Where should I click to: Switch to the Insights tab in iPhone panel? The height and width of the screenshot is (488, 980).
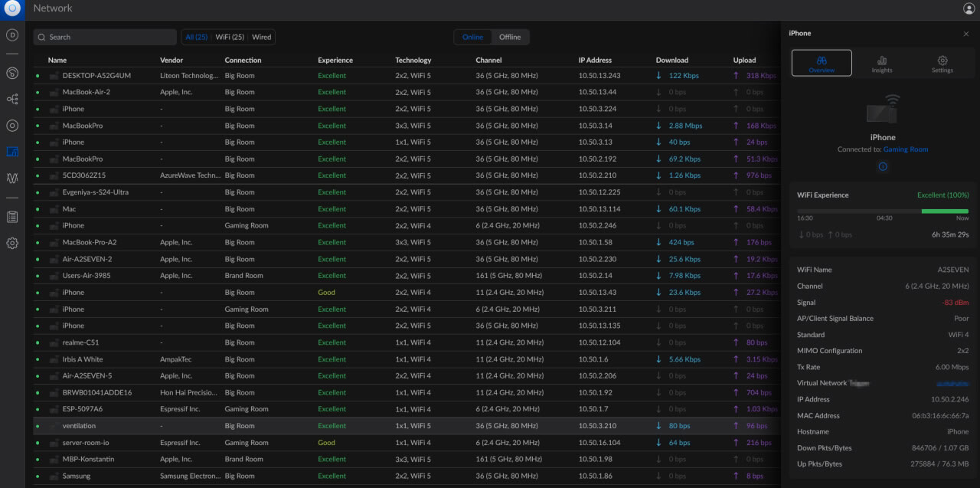[x=882, y=64]
